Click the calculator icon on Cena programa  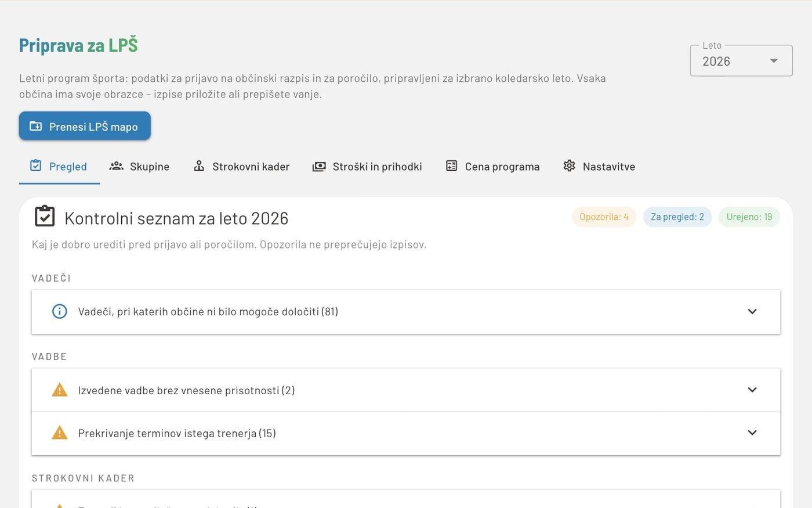451,166
